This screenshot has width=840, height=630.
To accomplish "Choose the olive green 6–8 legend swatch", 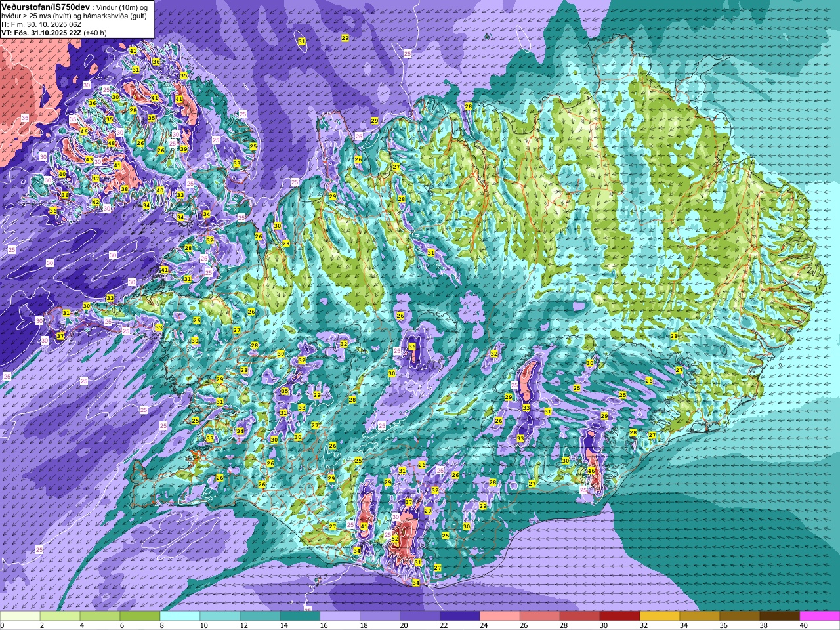I will [140, 616].
